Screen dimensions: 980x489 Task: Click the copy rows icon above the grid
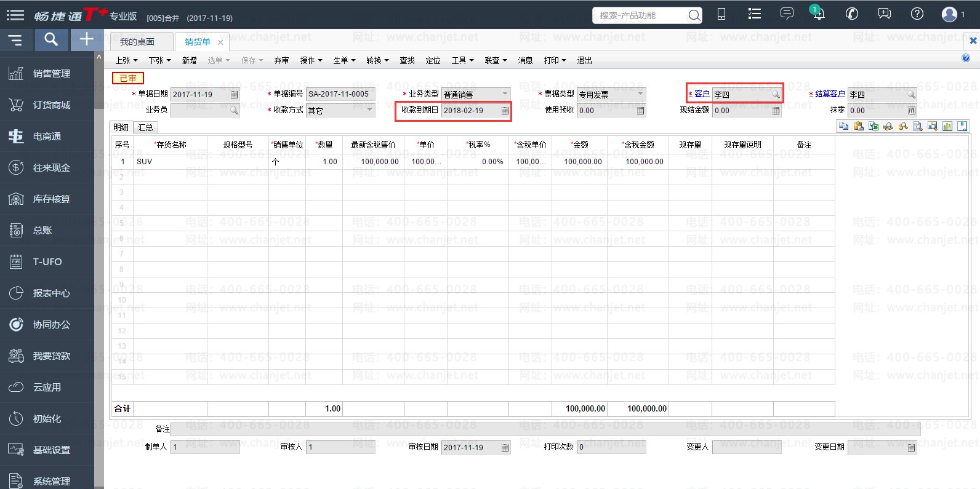pos(843,126)
